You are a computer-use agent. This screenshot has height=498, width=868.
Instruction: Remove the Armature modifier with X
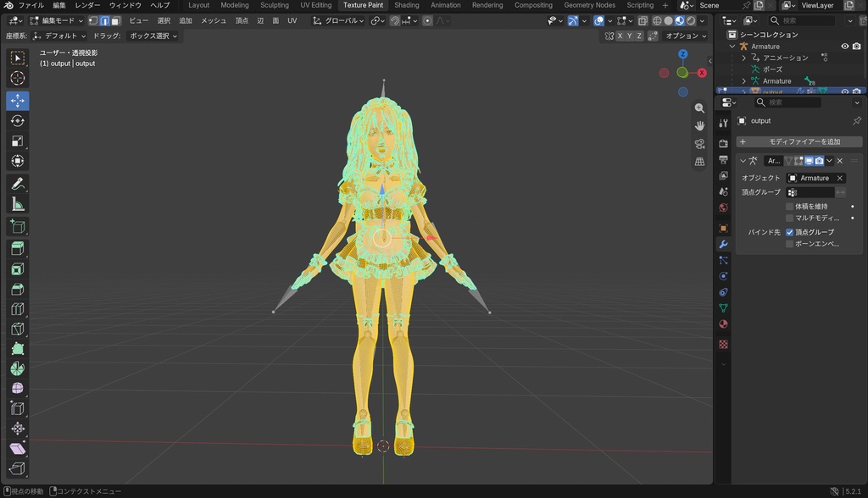[840, 161]
